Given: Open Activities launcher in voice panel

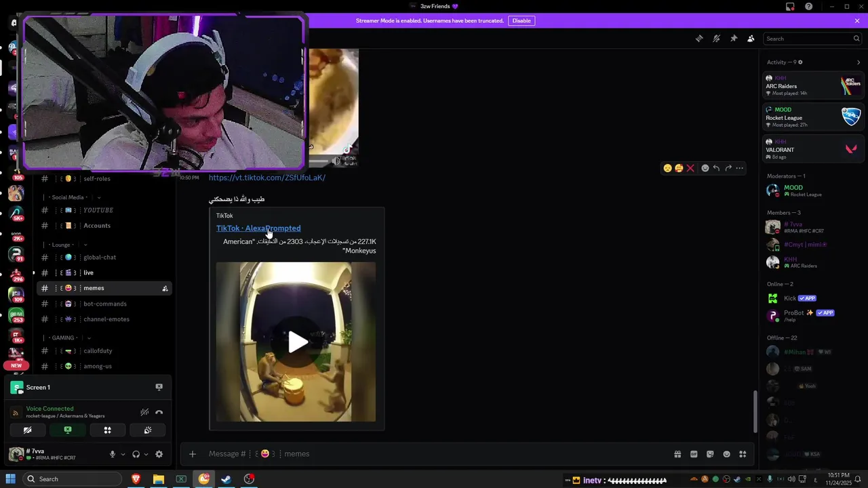Looking at the screenshot, I should point(107,430).
